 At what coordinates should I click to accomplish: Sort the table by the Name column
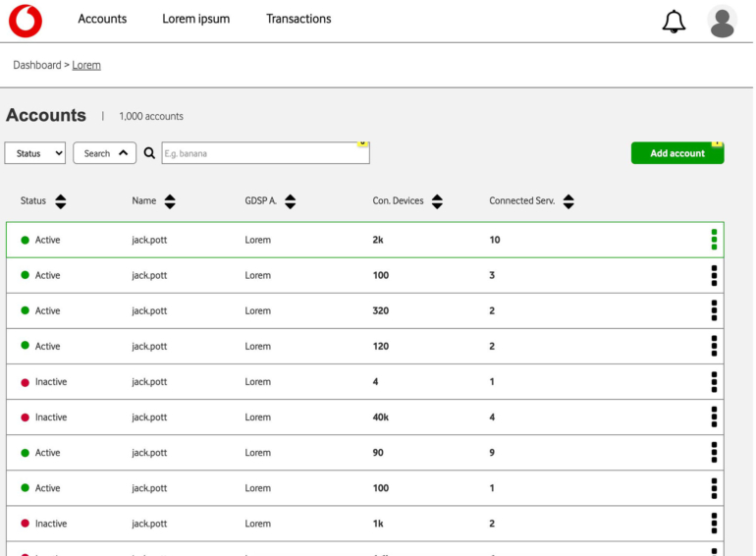click(170, 201)
